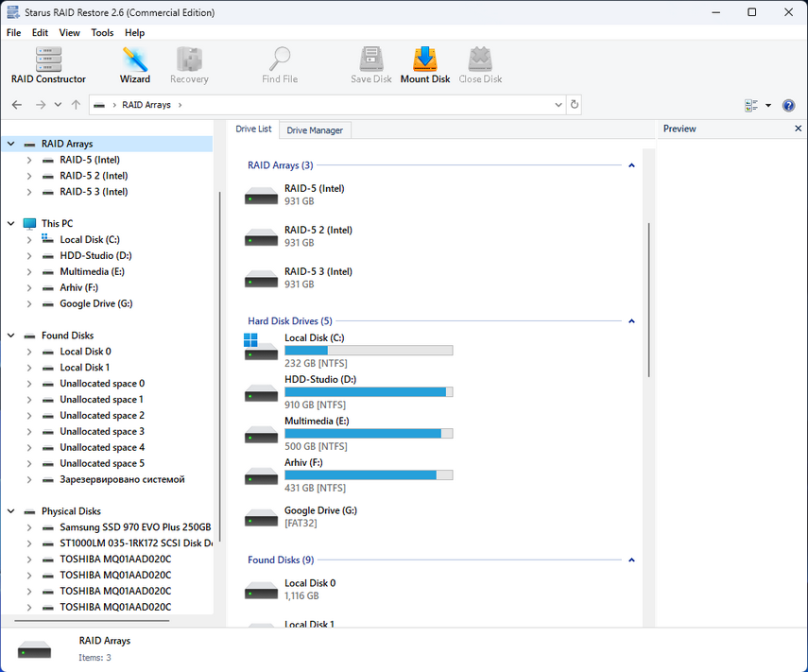The height and width of the screenshot is (672, 808).
Task: Collapse the Found Disks tree node
Action: pyautogui.click(x=10, y=336)
